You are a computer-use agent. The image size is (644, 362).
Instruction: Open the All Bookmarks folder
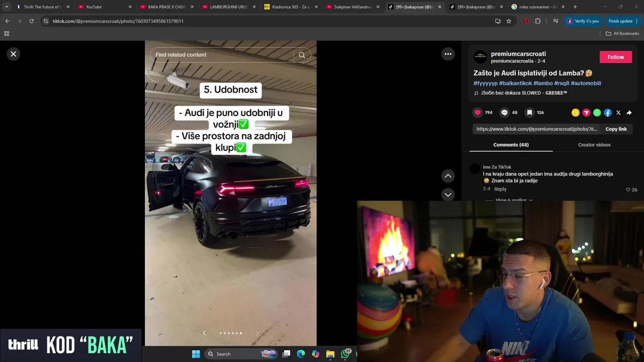click(x=622, y=33)
